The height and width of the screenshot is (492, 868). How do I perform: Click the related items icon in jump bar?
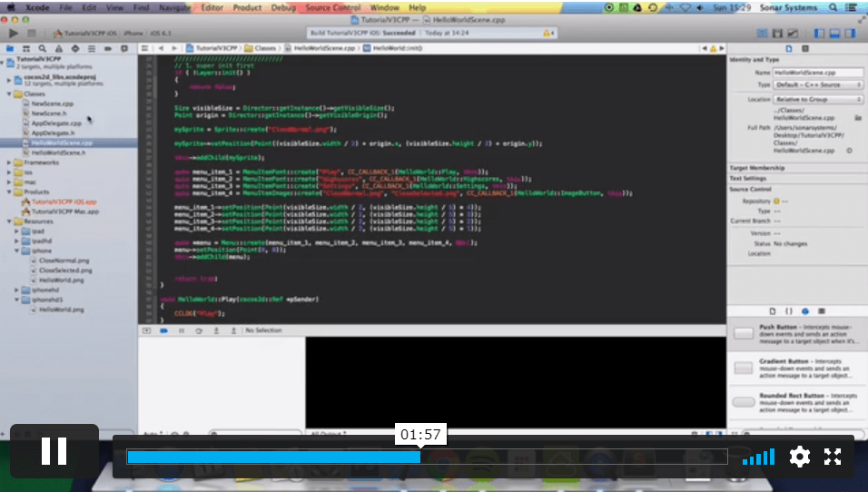(145, 48)
